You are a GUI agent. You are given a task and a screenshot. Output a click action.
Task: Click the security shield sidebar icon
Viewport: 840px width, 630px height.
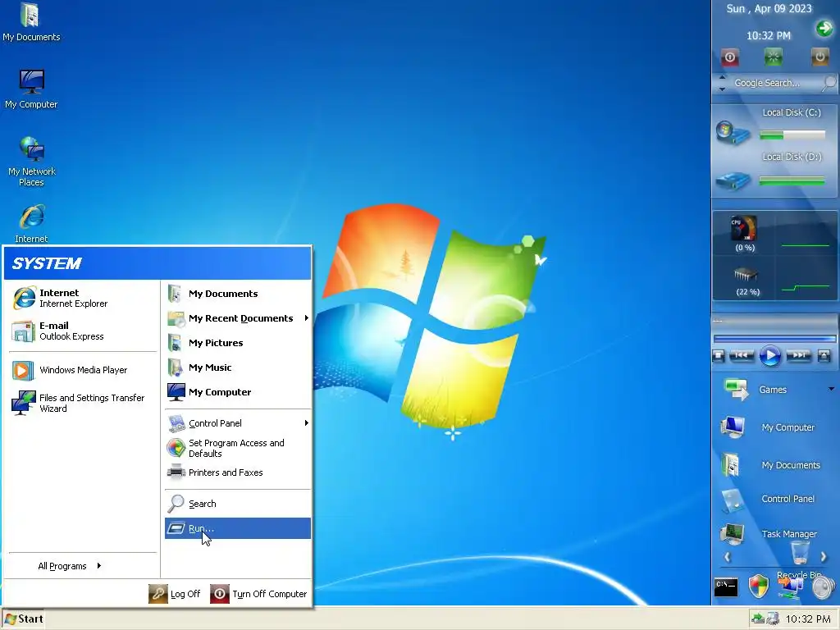coord(759,587)
